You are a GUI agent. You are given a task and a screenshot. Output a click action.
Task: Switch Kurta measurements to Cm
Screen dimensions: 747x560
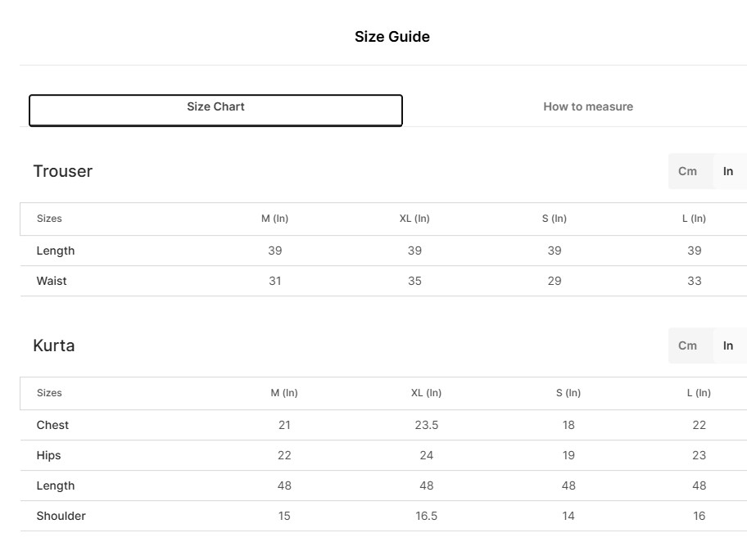pos(687,345)
